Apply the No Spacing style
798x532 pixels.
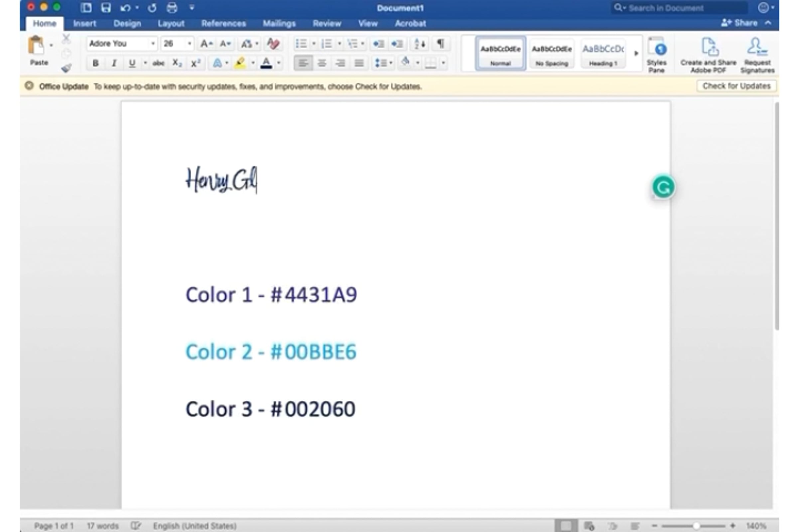click(552, 54)
